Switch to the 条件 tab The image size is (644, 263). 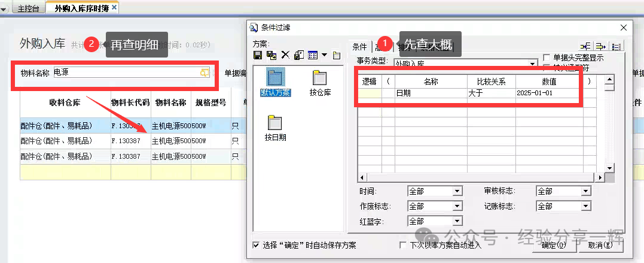pyautogui.click(x=359, y=47)
